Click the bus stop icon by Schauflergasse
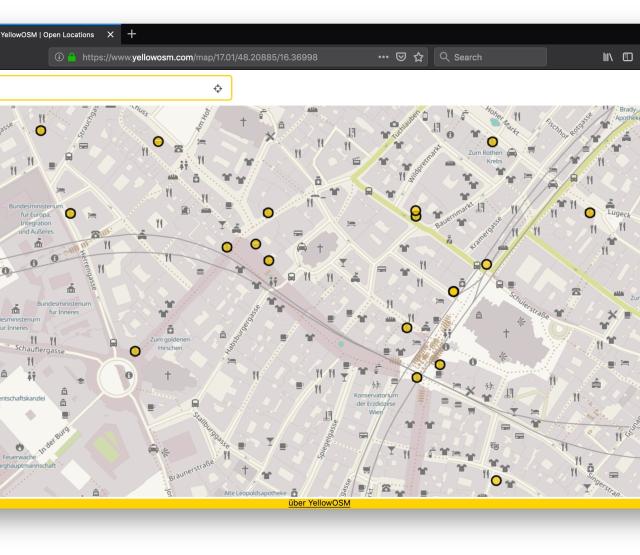 [x=113, y=343]
